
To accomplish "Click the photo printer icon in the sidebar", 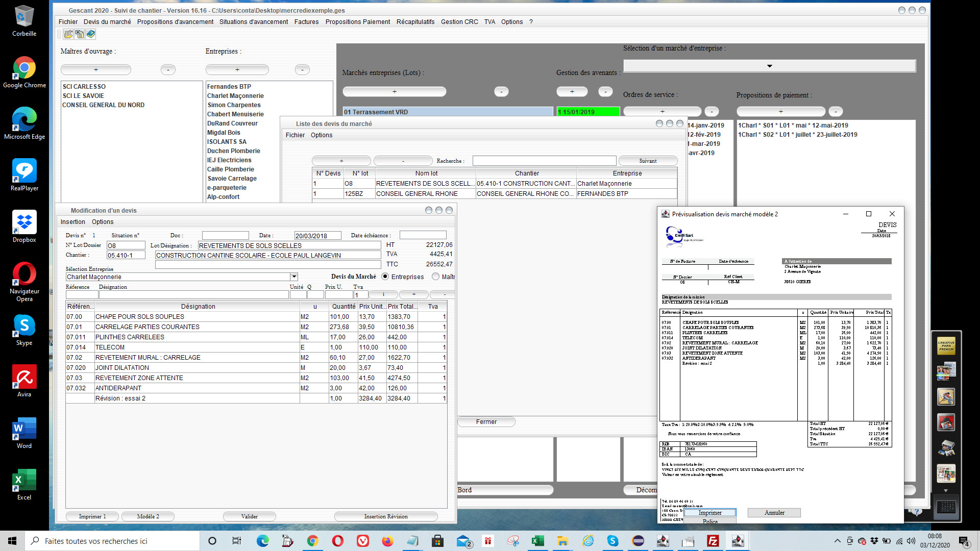I will click(x=946, y=448).
